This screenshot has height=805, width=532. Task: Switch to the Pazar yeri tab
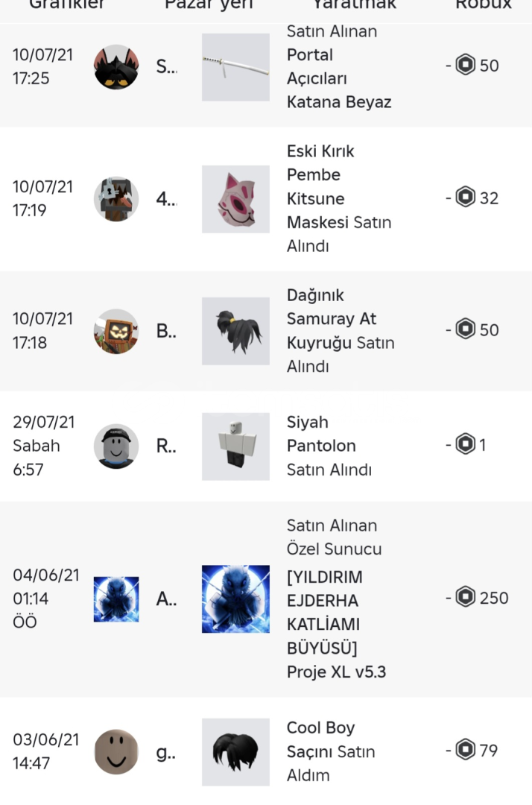tap(209, 6)
